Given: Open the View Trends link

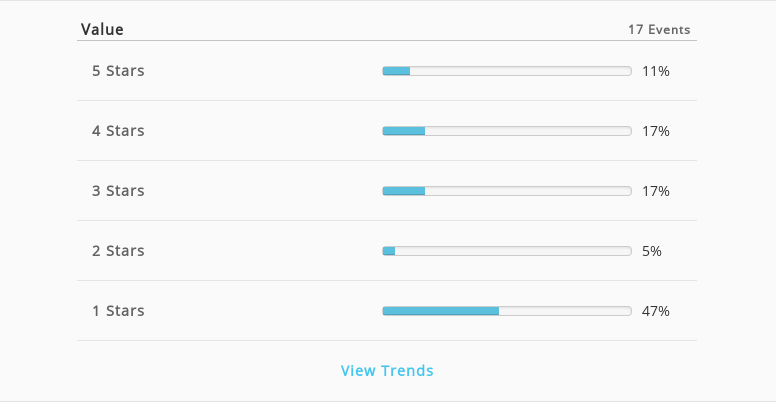Looking at the screenshot, I should tap(387, 370).
